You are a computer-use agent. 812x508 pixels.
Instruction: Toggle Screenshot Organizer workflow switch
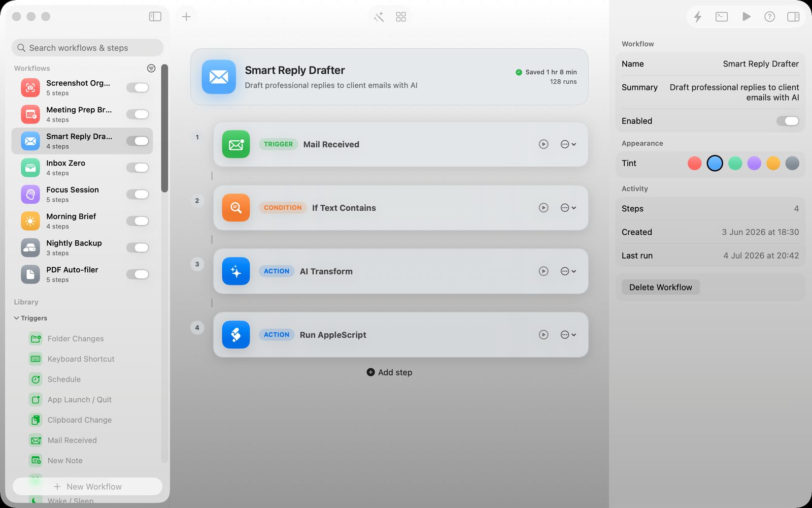pyautogui.click(x=138, y=88)
